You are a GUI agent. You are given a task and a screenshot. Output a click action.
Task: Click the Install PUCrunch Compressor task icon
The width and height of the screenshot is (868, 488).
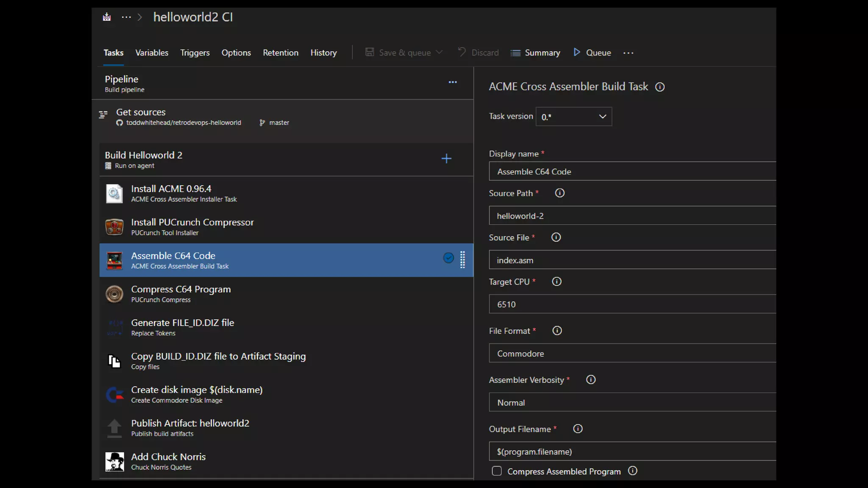[x=114, y=227]
